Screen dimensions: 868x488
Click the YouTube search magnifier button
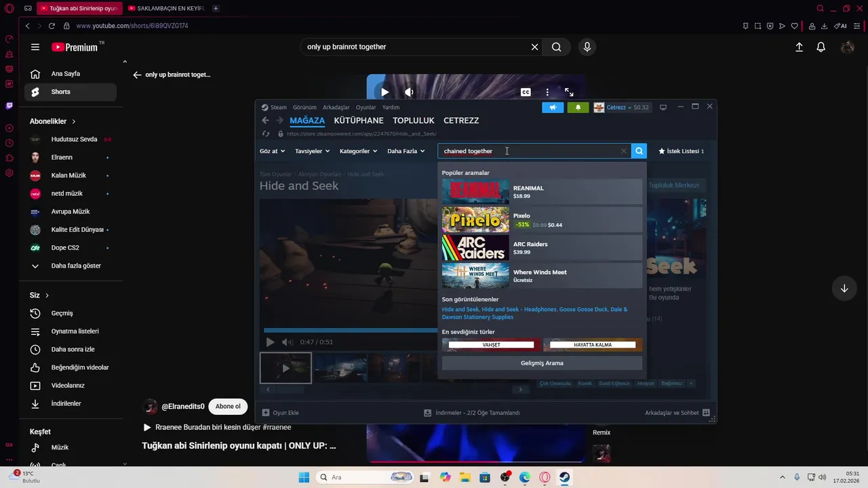pos(556,47)
